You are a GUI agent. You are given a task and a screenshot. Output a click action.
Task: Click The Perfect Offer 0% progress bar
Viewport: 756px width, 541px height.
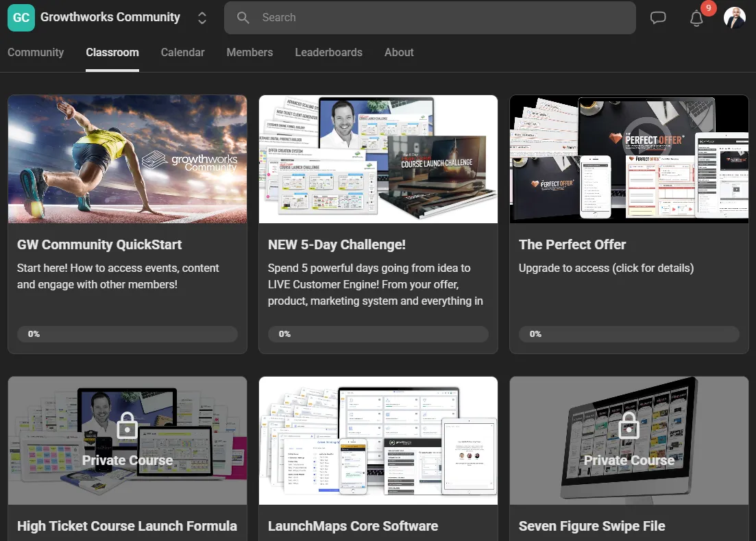[x=629, y=334]
